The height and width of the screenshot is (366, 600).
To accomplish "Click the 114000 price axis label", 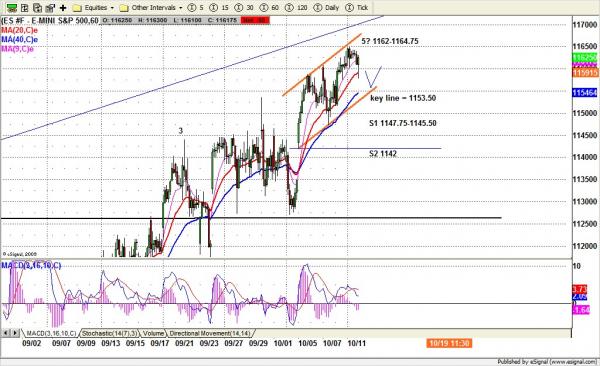I will pyautogui.click(x=584, y=157).
